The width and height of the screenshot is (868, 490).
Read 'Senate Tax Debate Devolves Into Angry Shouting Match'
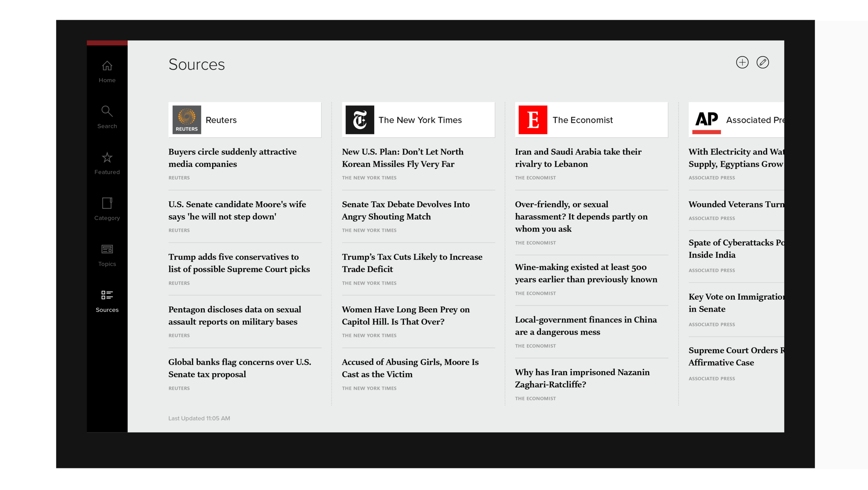click(405, 210)
